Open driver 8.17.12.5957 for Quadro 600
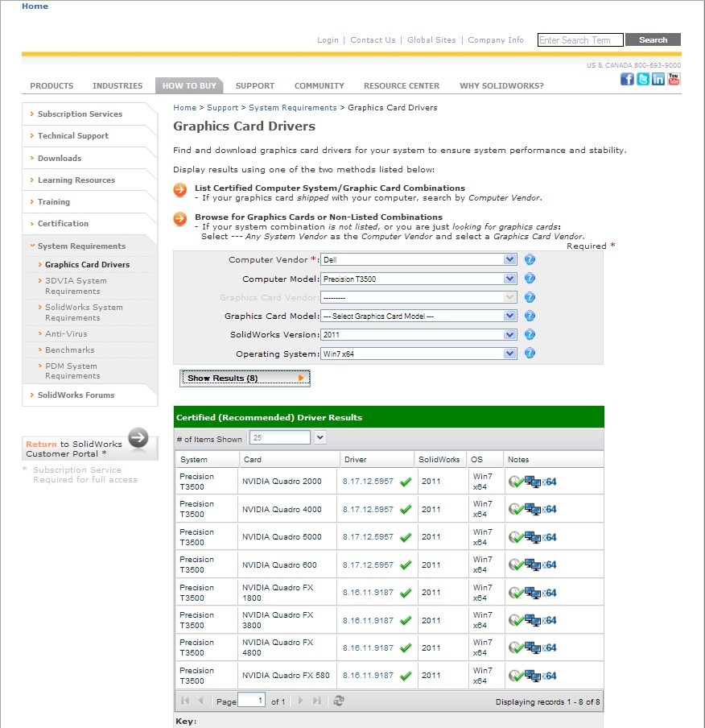Image resolution: width=705 pixels, height=728 pixels. (368, 565)
